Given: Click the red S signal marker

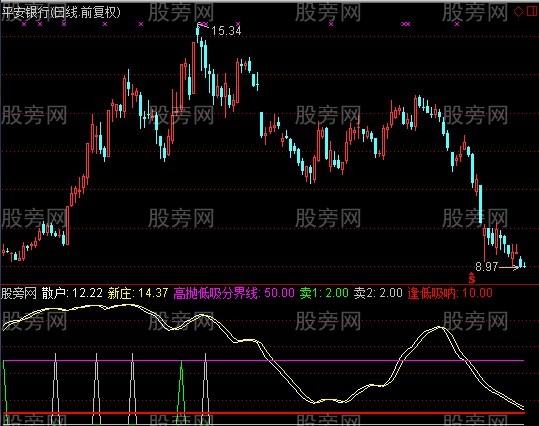Looking at the screenshot, I should point(472,277).
